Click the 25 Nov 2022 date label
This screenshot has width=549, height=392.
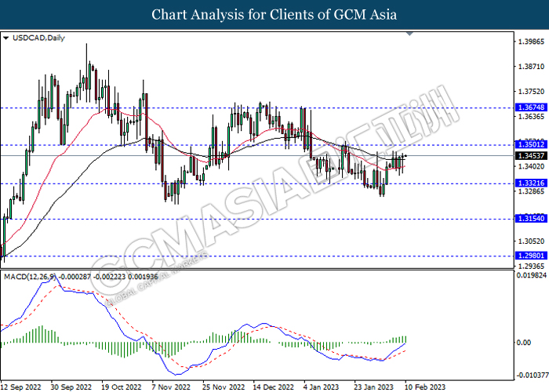[x=223, y=387]
